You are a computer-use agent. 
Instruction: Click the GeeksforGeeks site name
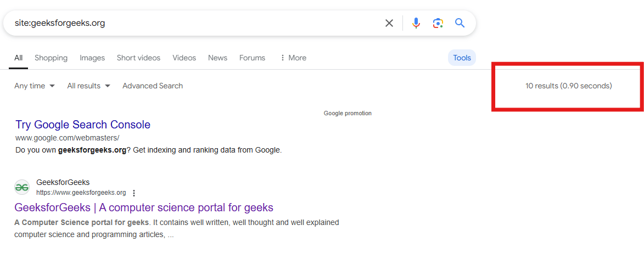63,182
